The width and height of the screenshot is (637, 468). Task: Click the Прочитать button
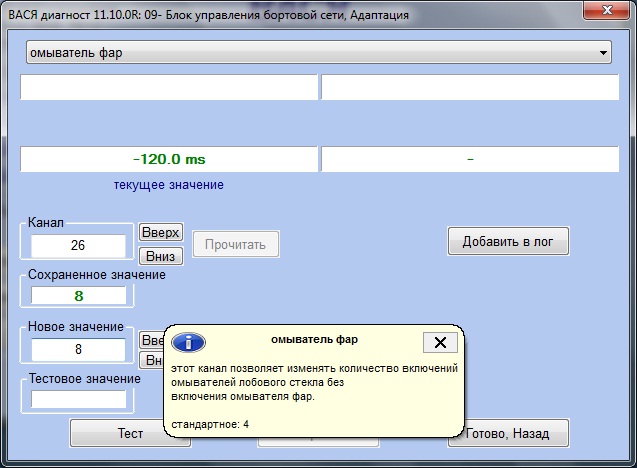pos(236,244)
